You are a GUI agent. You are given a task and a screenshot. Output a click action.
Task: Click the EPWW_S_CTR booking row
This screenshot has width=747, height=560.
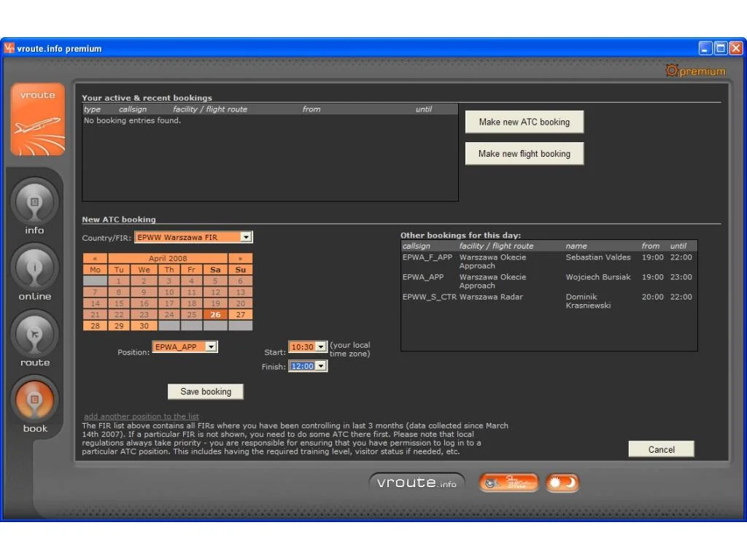pos(549,301)
